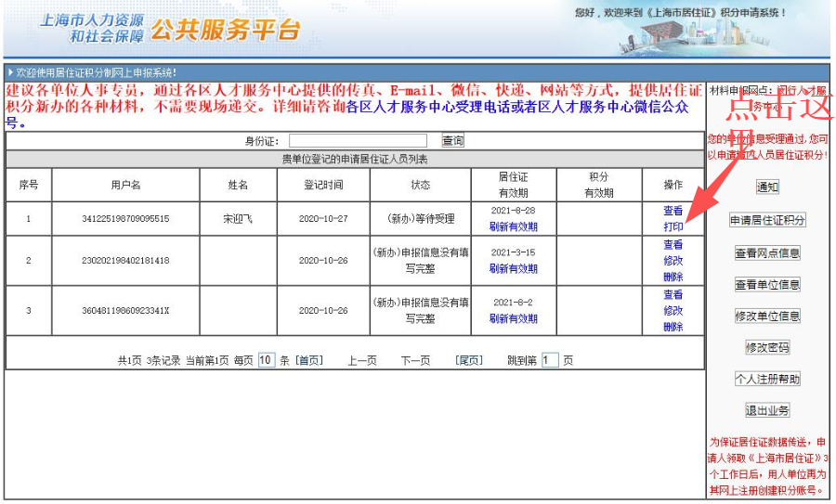The height and width of the screenshot is (504, 836).
Task: Click the 公共服务平台 banner title
Action: 226,30
